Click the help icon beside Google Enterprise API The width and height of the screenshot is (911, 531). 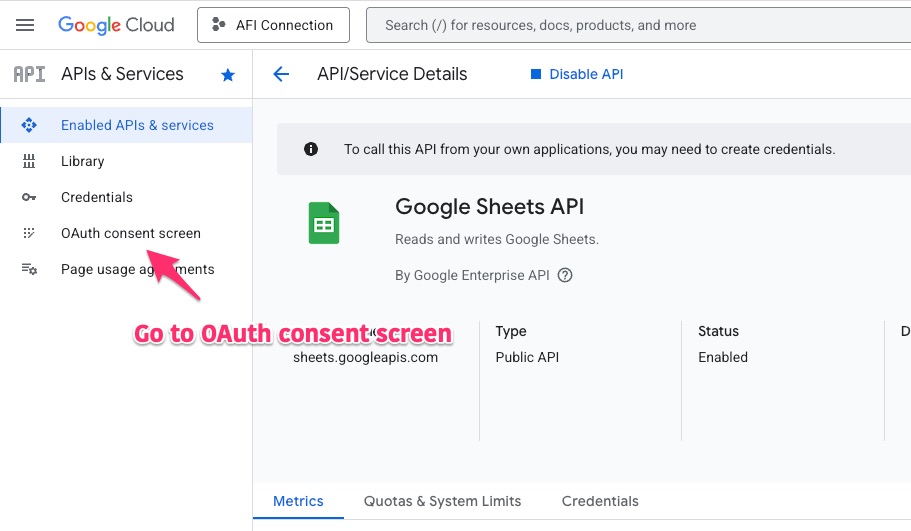tap(565, 276)
